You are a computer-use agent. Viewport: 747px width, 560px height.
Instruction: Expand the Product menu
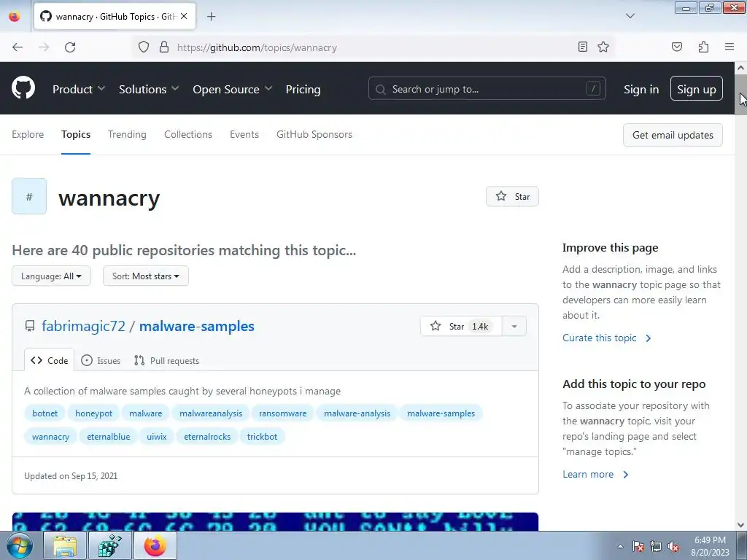coord(79,89)
